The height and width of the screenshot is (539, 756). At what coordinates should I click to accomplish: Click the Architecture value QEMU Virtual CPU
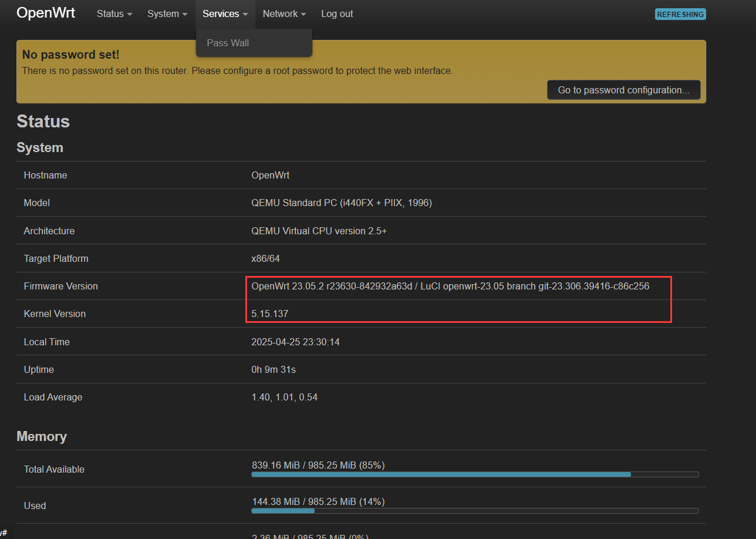coord(319,231)
